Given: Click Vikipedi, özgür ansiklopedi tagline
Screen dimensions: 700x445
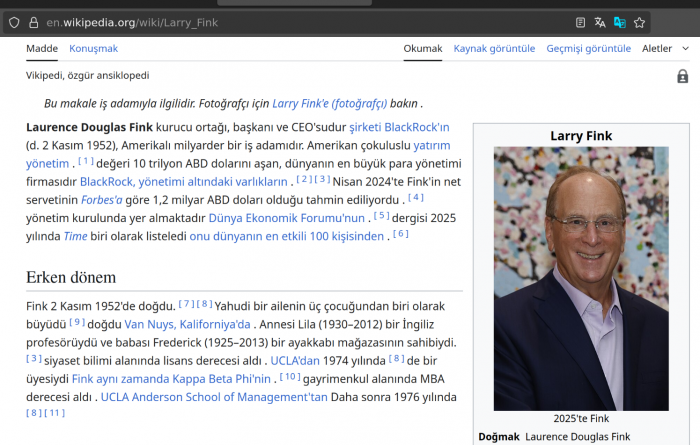Looking at the screenshot, I should 88,75.
